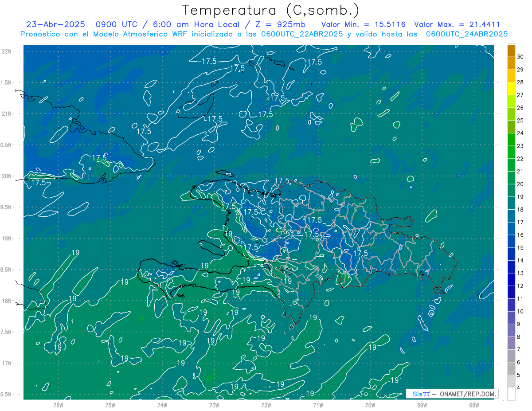The height and width of the screenshot is (411, 532).
Task: Pick the color bar swatch between 12 and 13
Action: pyautogui.click(x=511, y=280)
